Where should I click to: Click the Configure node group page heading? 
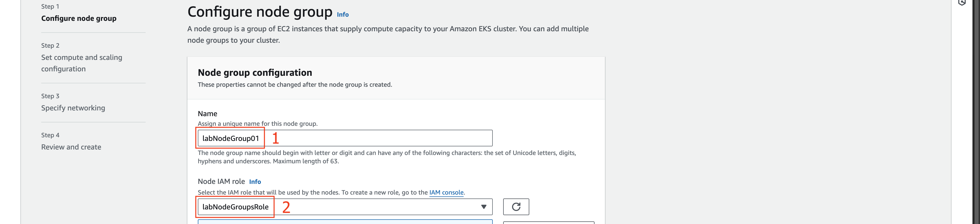coord(260,12)
